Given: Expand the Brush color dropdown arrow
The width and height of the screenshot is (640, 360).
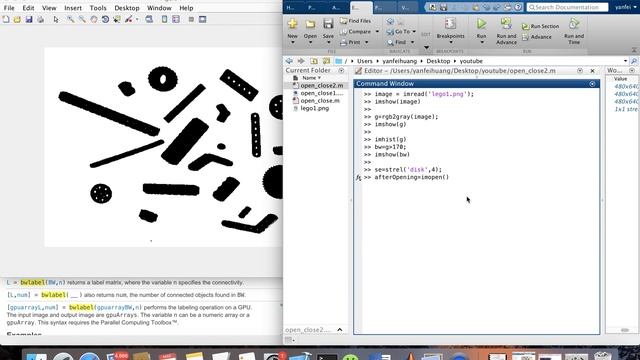Looking at the screenshot, I should [137, 19].
